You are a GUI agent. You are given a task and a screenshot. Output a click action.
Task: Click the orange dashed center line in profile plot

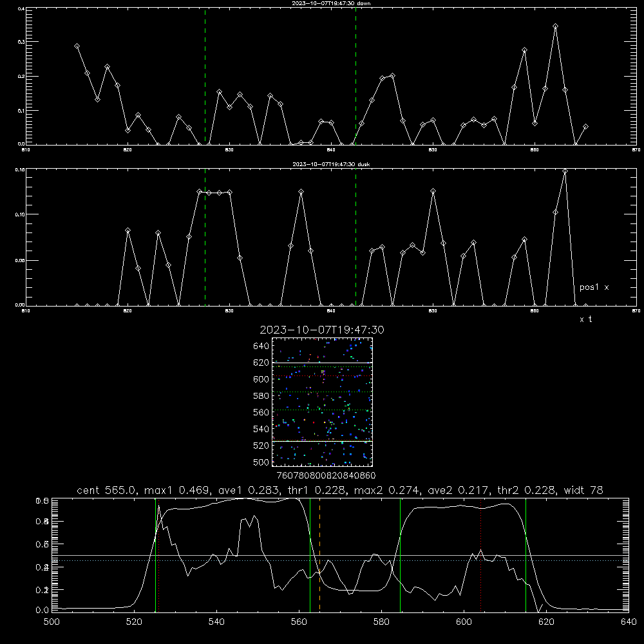[x=319, y=554]
